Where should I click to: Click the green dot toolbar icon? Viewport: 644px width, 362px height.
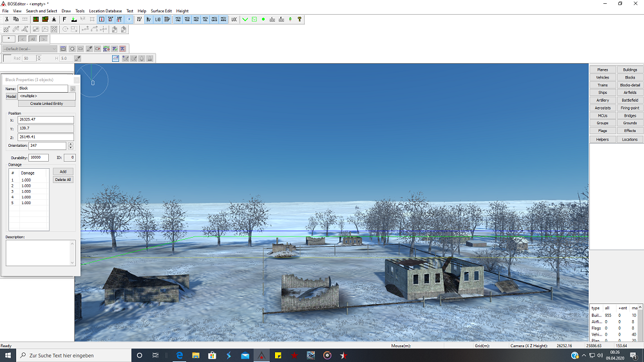click(x=263, y=19)
